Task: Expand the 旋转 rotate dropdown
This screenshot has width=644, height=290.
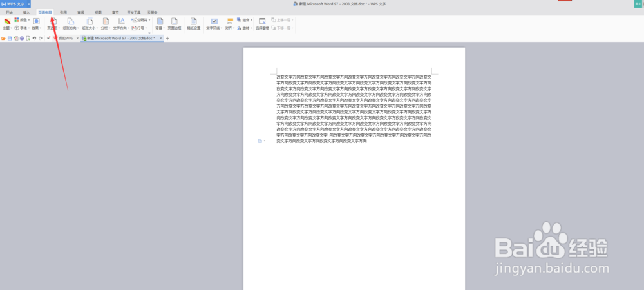Action: pyautogui.click(x=245, y=28)
